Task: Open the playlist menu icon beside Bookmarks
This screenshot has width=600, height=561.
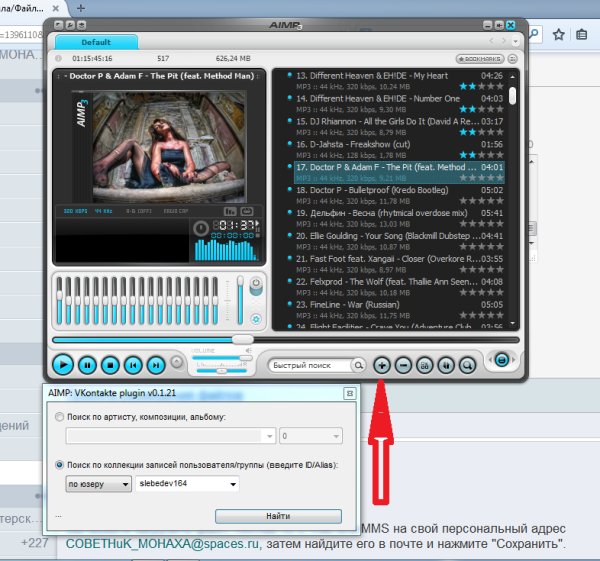Action: [x=513, y=59]
